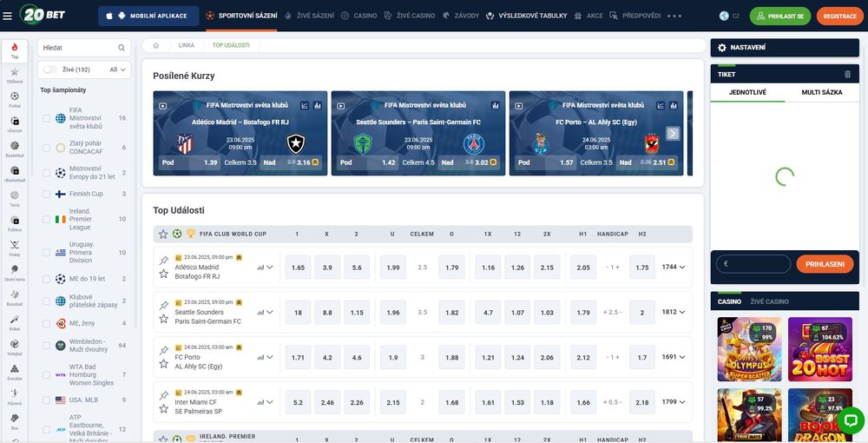This screenshot has width=868, height=443.
Task: Open the All filter dropdown
Action: 119,69
